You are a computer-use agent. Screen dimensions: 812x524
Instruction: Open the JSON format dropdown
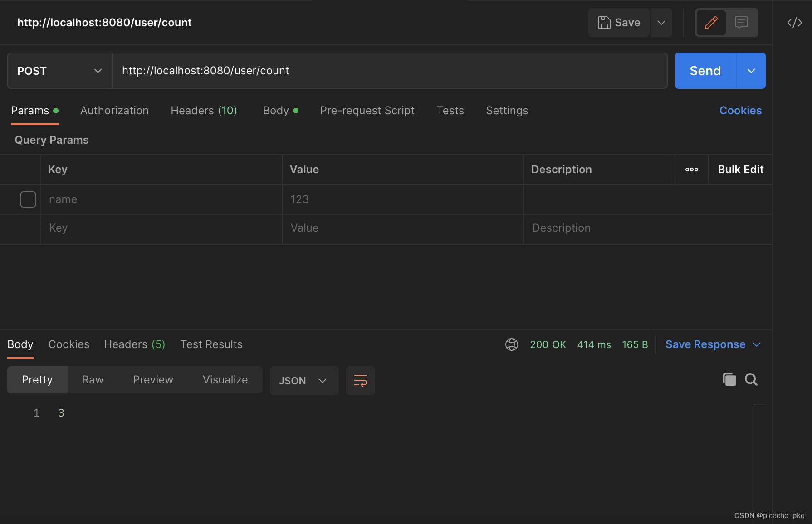tap(304, 381)
